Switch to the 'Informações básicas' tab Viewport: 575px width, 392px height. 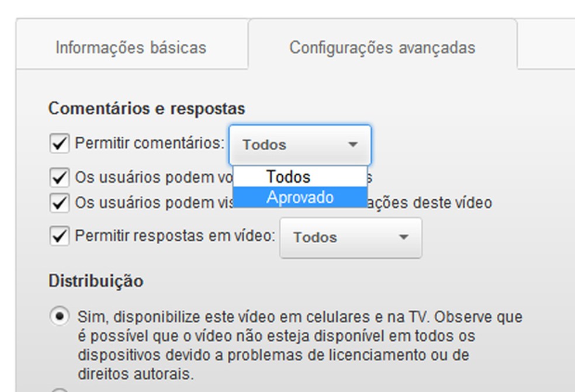click(131, 48)
